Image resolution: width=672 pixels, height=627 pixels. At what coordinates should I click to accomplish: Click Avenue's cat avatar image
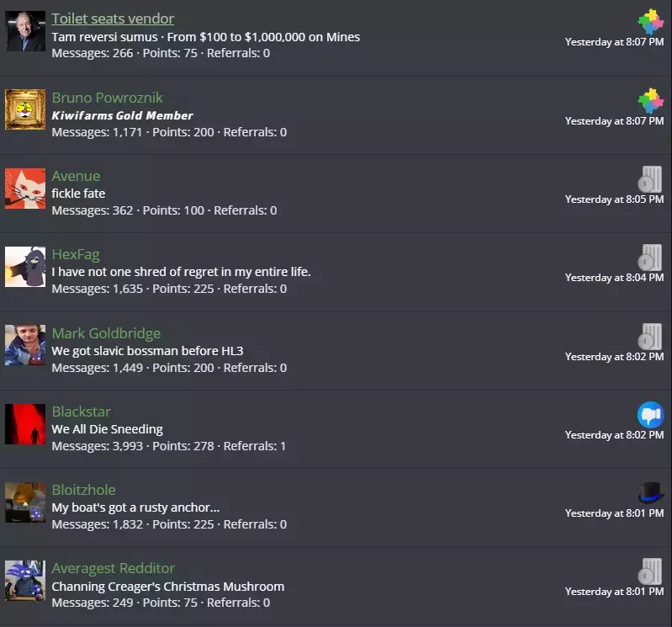click(25, 189)
